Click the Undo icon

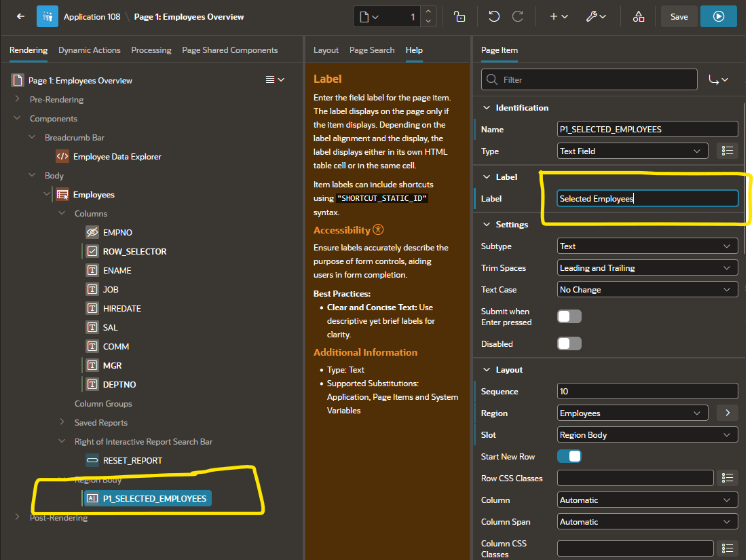(x=494, y=16)
